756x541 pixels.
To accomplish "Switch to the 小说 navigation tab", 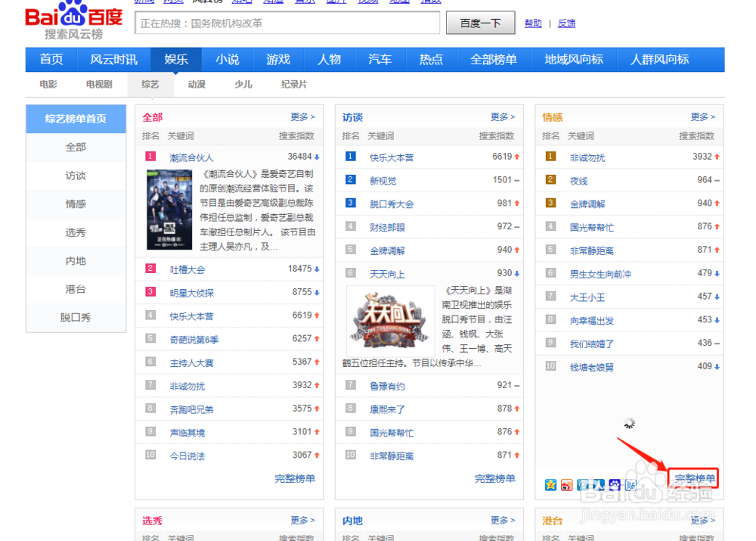I will tap(227, 59).
